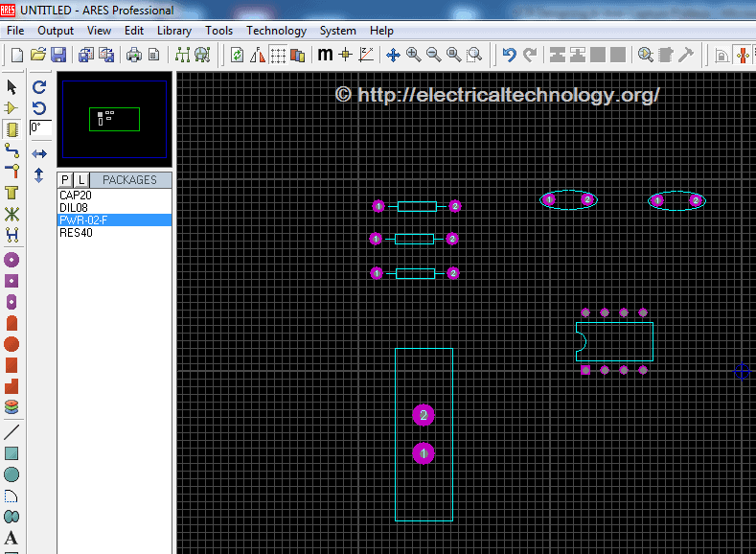The width and height of the screenshot is (756, 554).
Task: Select the 2D graphics line tool
Action: pos(11,432)
